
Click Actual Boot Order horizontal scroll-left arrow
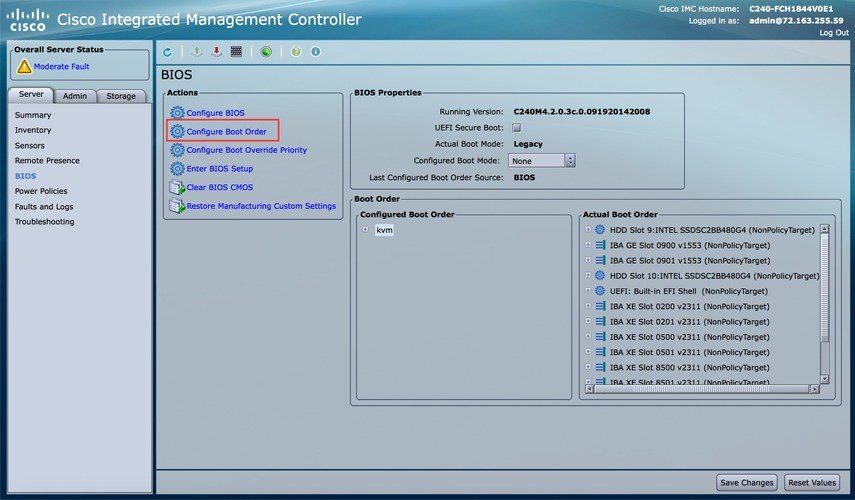point(589,389)
